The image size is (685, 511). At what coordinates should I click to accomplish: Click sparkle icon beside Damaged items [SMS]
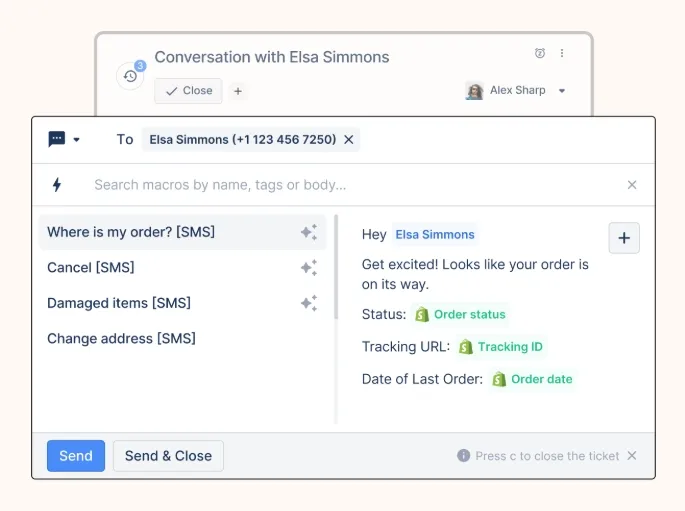pos(309,303)
